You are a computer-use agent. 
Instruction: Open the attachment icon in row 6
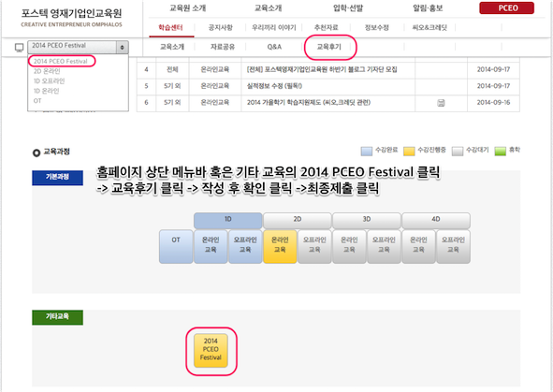pyautogui.click(x=441, y=103)
